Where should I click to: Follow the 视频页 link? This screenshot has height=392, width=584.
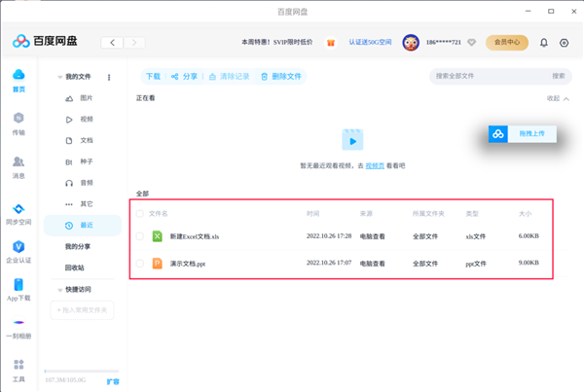tap(374, 166)
